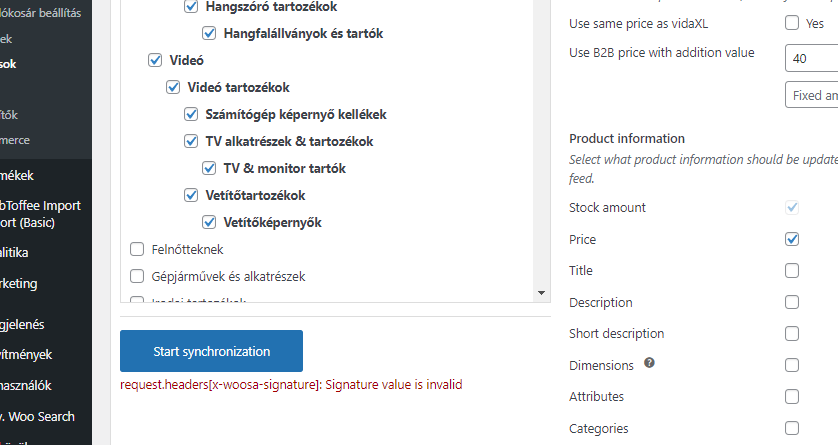Check the Use same price Yes box

point(792,22)
